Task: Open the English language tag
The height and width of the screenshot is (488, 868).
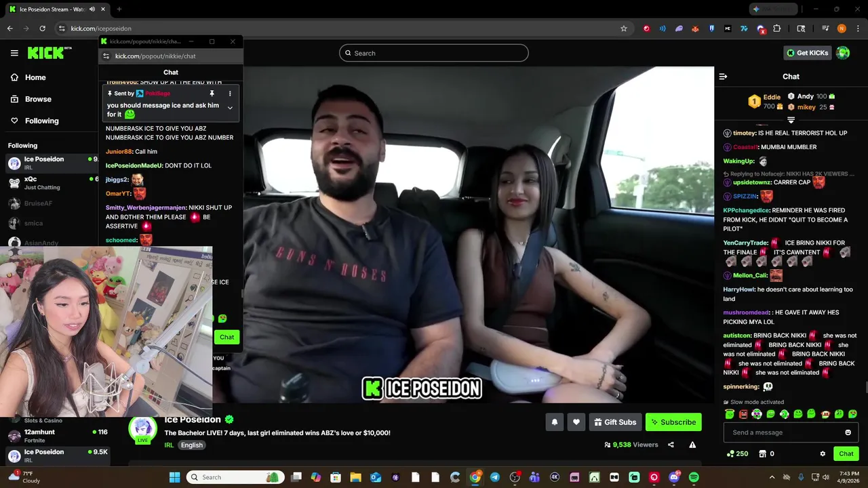Action: pos(191,445)
